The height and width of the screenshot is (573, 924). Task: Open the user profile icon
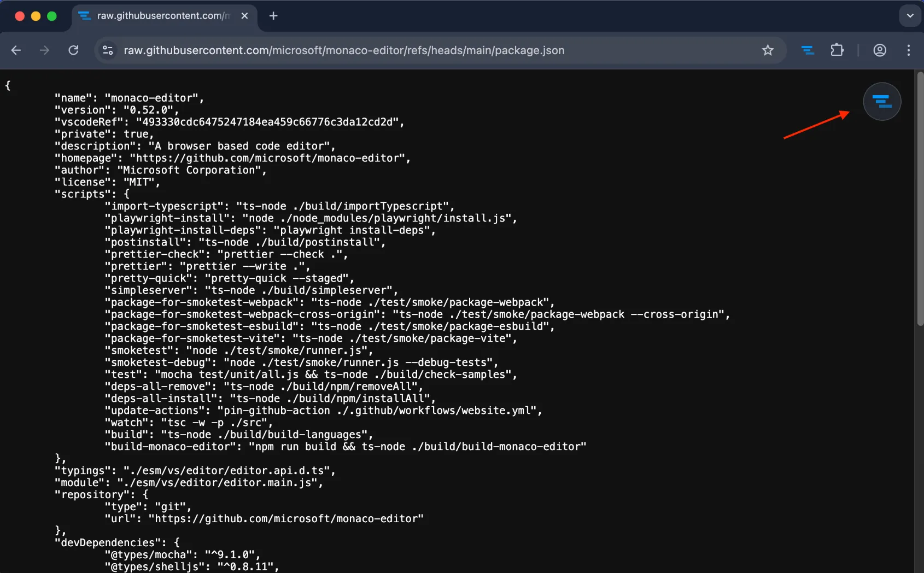pos(880,50)
